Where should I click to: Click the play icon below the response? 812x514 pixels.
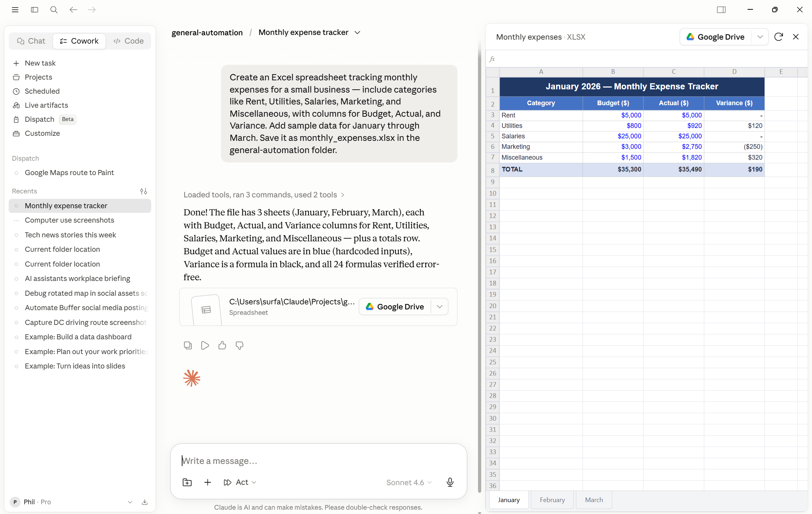(205, 345)
